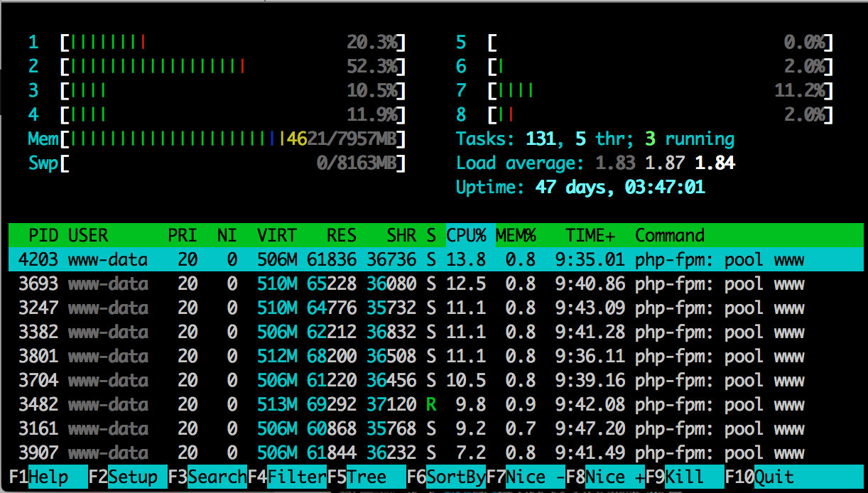Image resolution: width=868 pixels, height=493 pixels.
Task: Click the CPU 7 meter at 11.2%
Action: click(x=661, y=91)
